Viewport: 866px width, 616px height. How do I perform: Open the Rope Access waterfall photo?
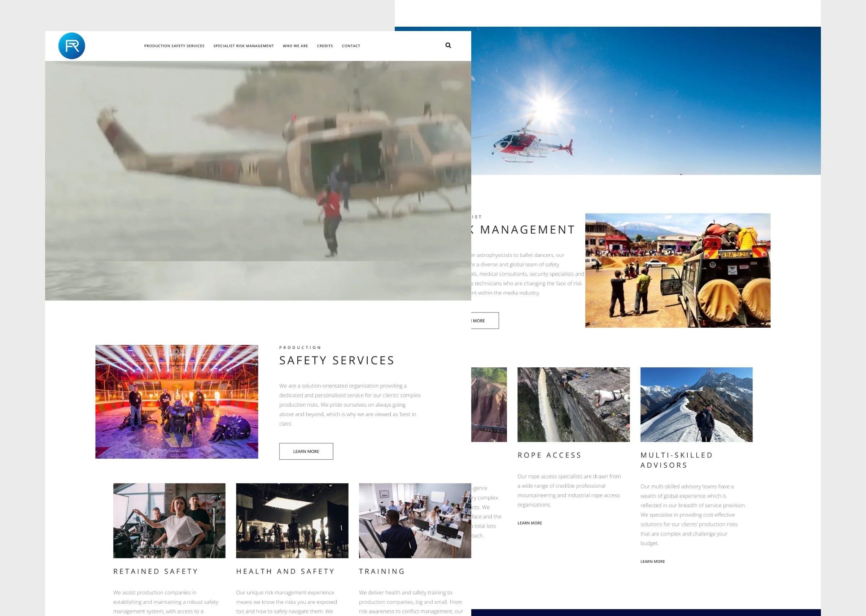(x=574, y=404)
